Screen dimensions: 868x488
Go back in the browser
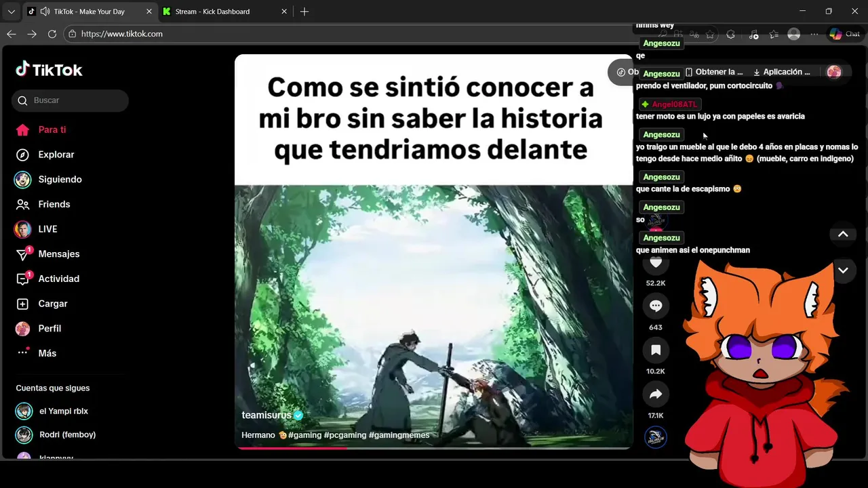click(12, 34)
